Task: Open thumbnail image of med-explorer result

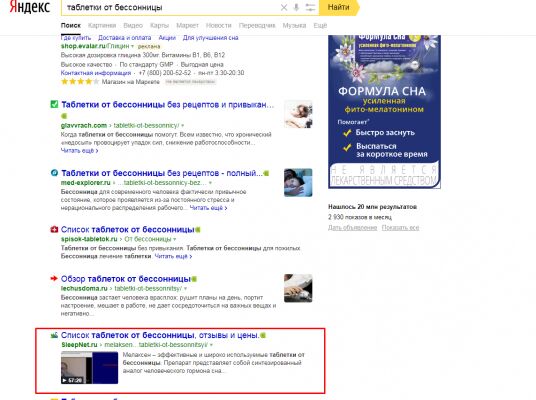Action: pos(298,183)
